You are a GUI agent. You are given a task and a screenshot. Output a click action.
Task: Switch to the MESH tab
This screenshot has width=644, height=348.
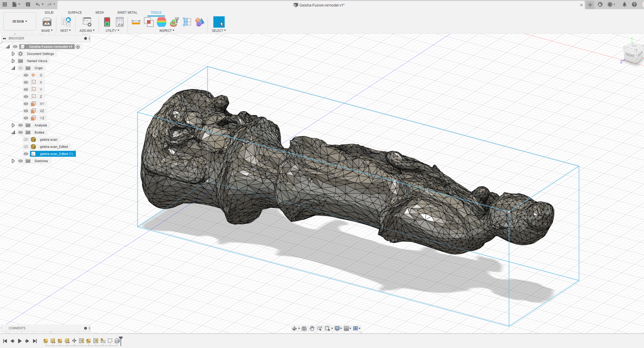[99, 13]
